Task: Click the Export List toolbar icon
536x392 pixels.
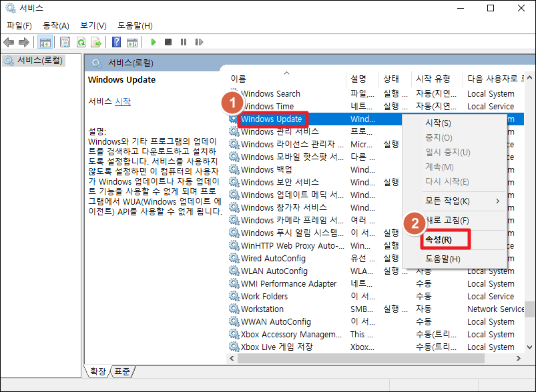Action: pyautogui.click(x=96, y=43)
